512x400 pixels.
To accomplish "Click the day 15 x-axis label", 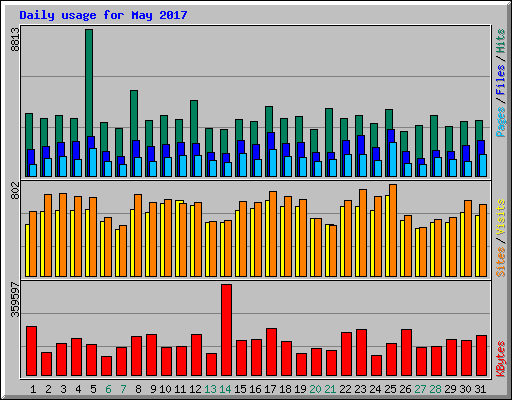I will click(240, 389).
